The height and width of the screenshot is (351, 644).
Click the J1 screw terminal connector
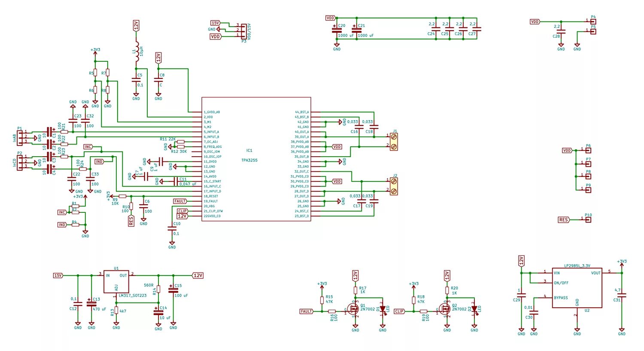pyautogui.click(x=394, y=142)
